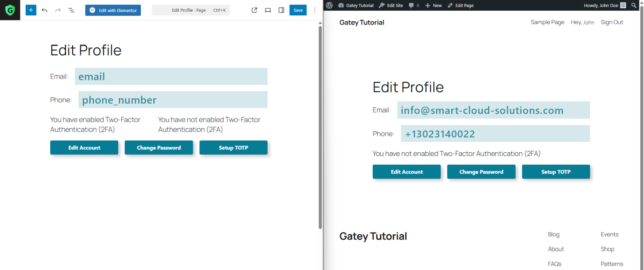Click the editor canvas vertical scrollbar
644x270 pixels.
click(x=320, y=125)
